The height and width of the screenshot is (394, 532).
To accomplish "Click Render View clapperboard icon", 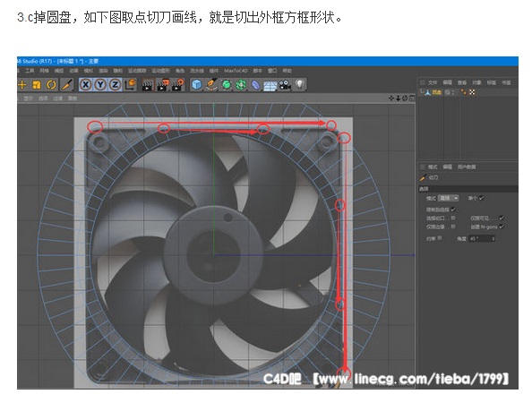I will pos(148,84).
